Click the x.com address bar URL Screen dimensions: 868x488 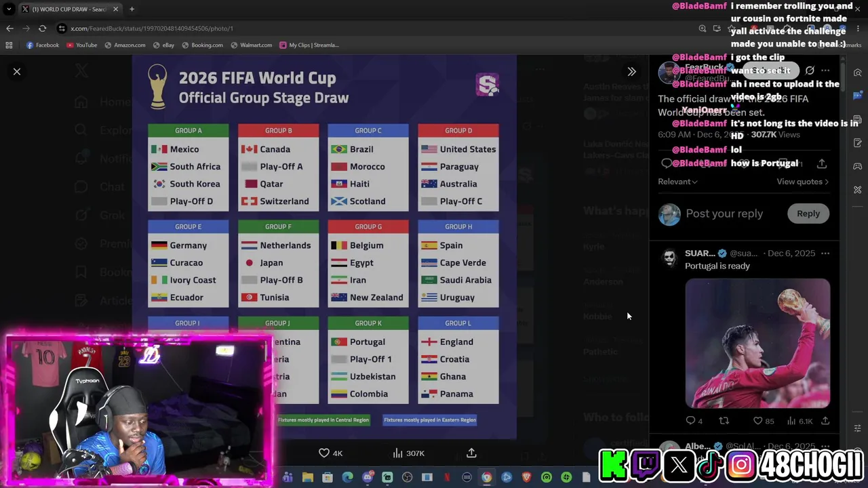[x=151, y=28]
